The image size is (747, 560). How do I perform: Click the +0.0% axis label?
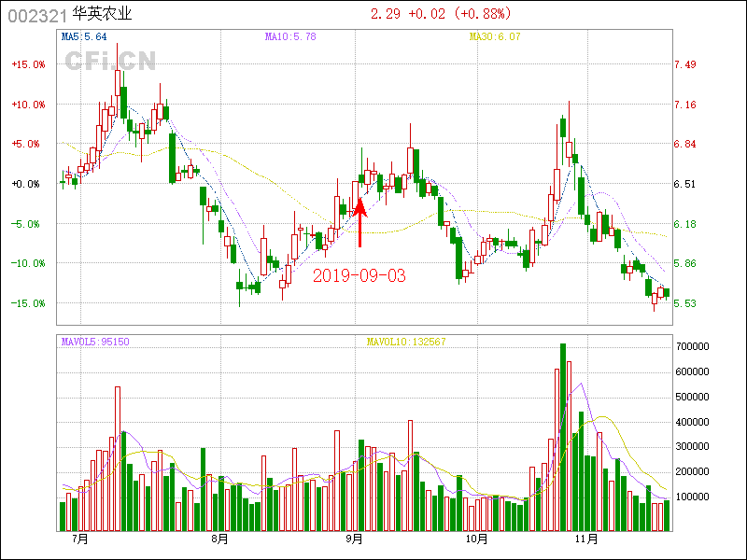pos(26,184)
